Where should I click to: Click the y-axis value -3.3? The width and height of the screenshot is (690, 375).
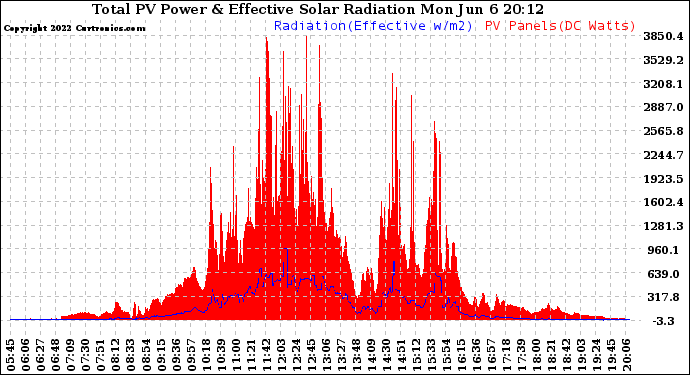click(664, 321)
